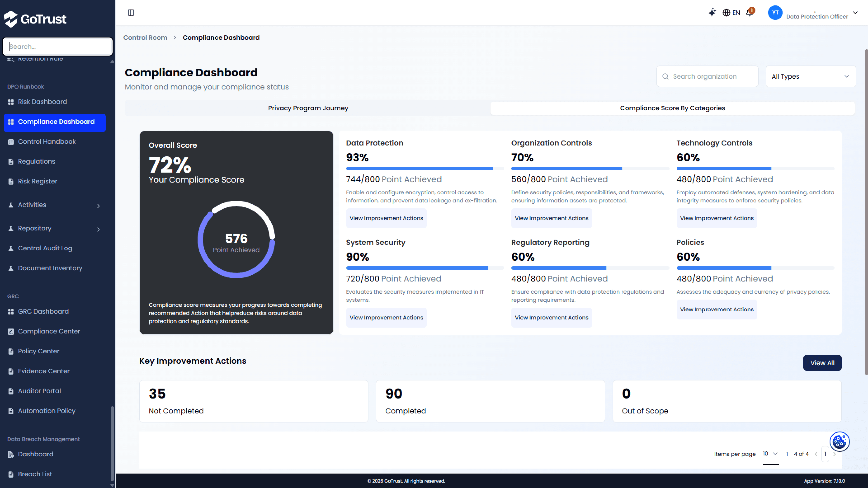Switch to Compliance Score By Categories tab
868x488 pixels.
672,108
